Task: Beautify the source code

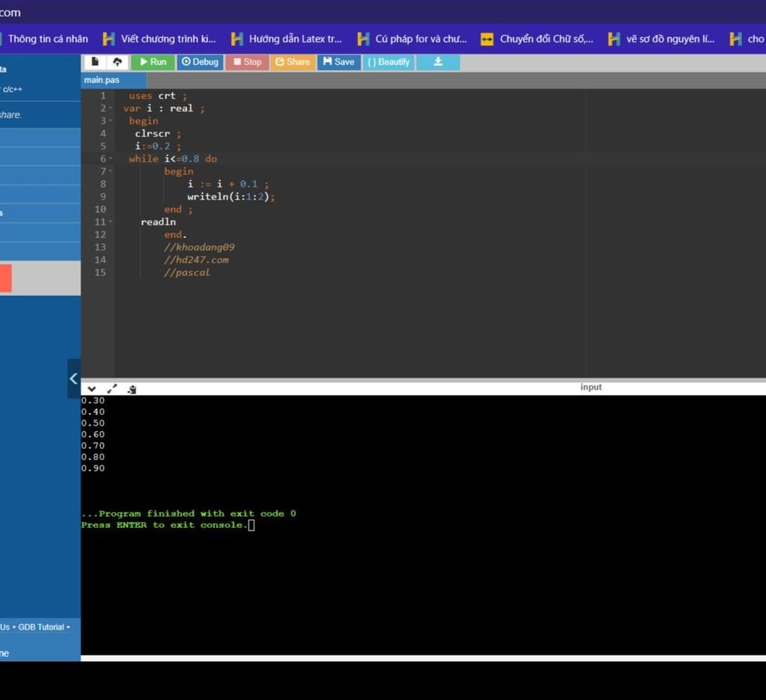Action: (388, 62)
